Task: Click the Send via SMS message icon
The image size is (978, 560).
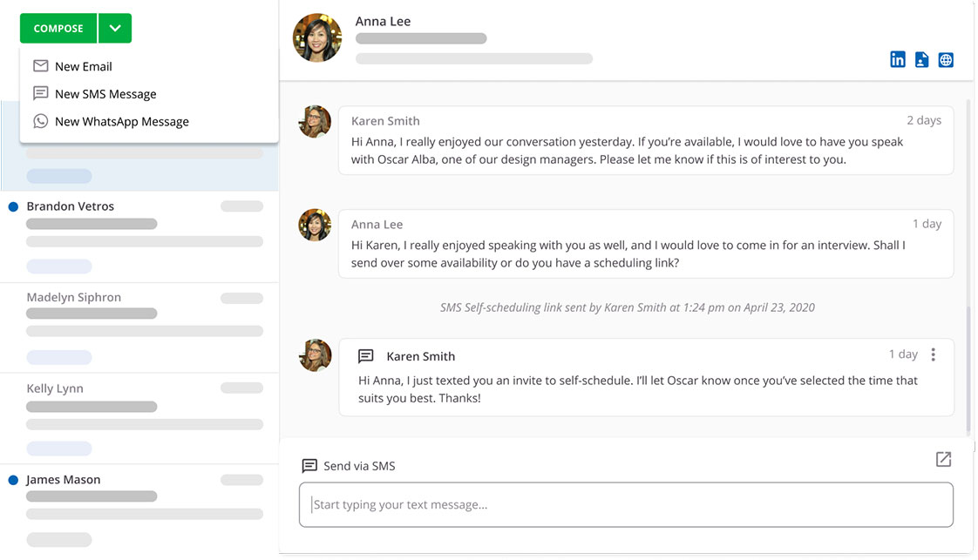Action: pos(309,466)
